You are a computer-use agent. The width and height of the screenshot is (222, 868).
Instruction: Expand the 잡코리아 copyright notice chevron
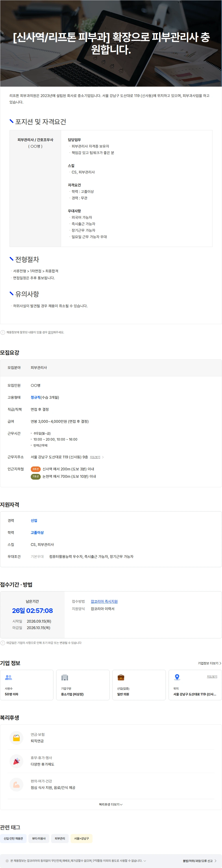pos(145,861)
